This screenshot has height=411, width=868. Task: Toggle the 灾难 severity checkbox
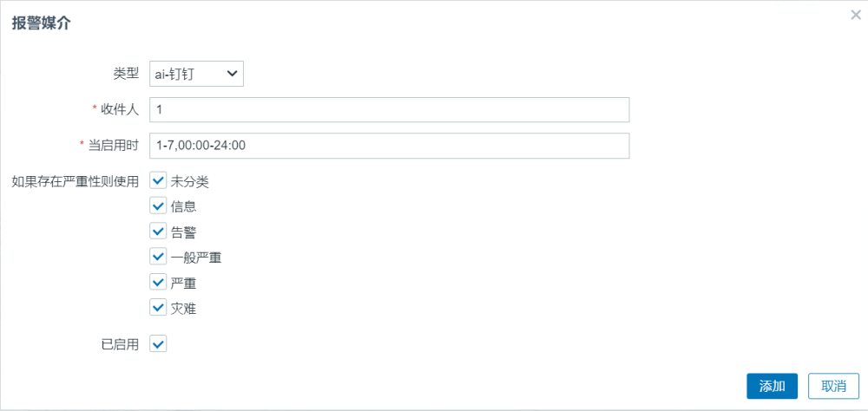pos(158,308)
